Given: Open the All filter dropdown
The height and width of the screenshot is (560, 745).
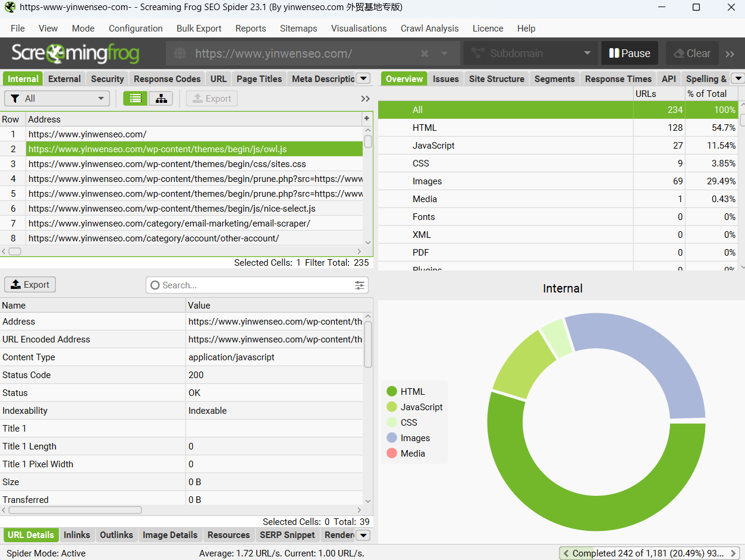Looking at the screenshot, I should tap(57, 99).
